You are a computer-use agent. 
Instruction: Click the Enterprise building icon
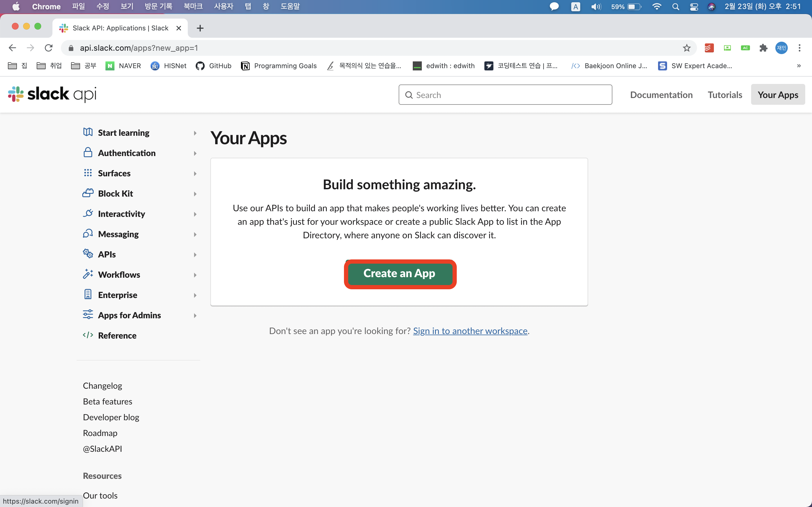(88, 294)
